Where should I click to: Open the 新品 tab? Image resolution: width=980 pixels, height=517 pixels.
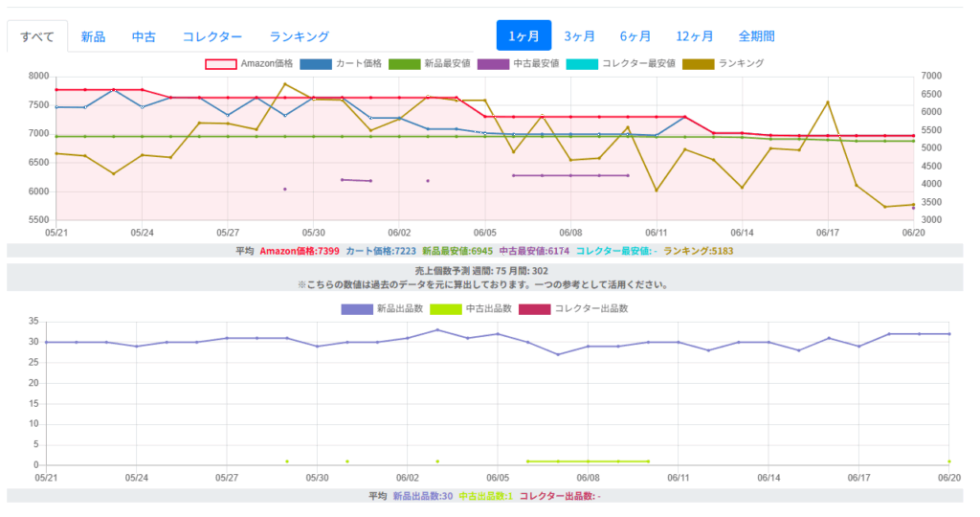pyautogui.click(x=93, y=36)
